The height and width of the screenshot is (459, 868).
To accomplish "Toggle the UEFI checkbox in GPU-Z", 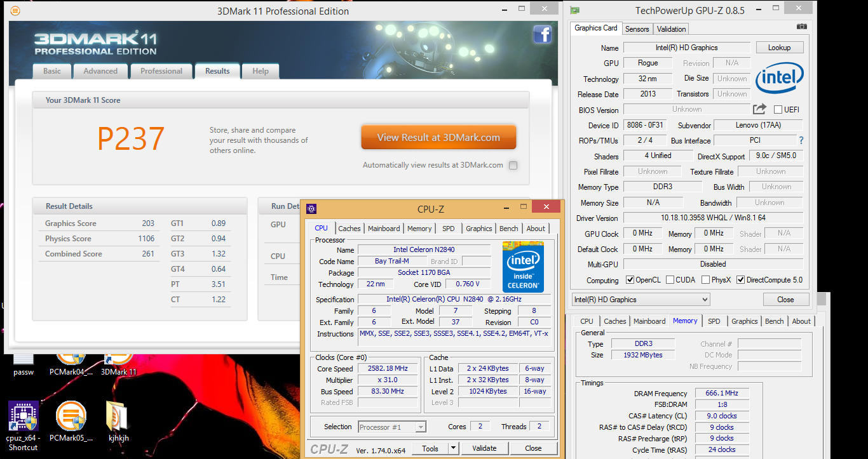I will tap(778, 109).
